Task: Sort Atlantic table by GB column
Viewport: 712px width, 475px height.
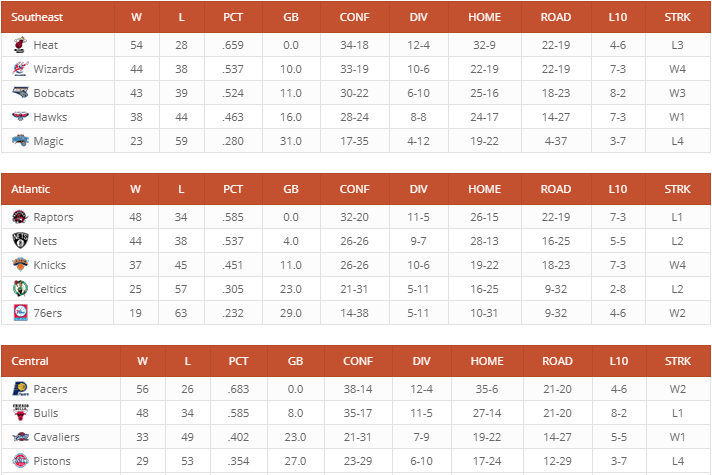Action: pyautogui.click(x=291, y=189)
